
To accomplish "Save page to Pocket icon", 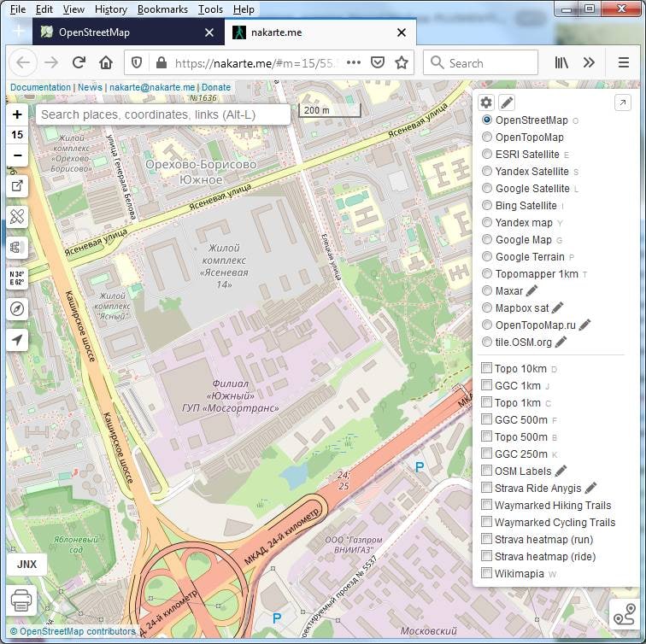I will point(378,62).
